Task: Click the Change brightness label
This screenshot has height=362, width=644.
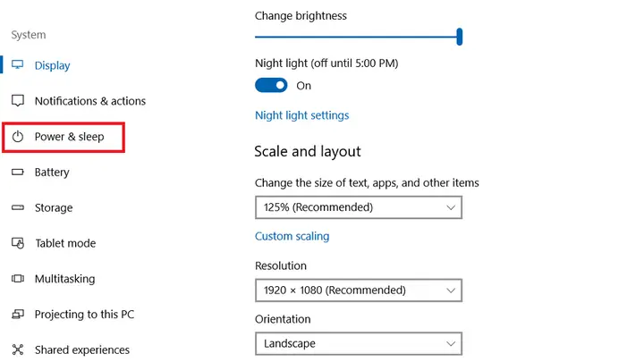Action: [301, 16]
